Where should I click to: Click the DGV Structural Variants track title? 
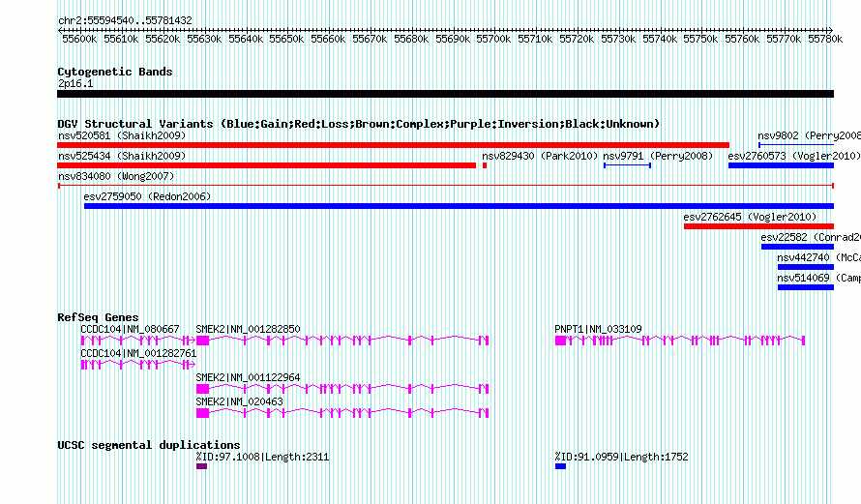[x=359, y=124]
